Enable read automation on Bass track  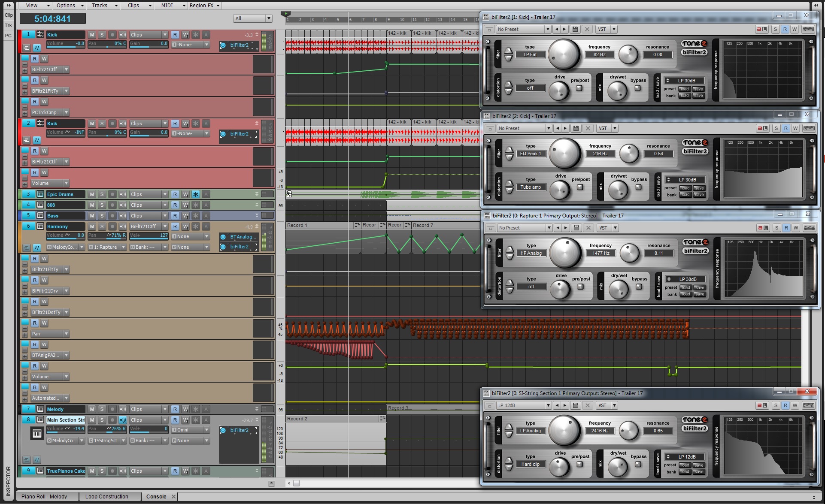tap(175, 216)
